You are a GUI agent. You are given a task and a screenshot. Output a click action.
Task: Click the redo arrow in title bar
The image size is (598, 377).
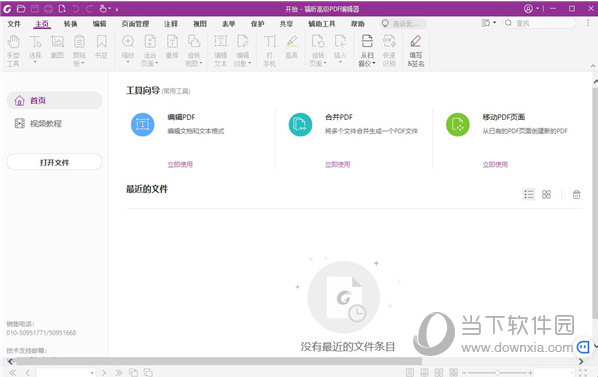tap(89, 8)
